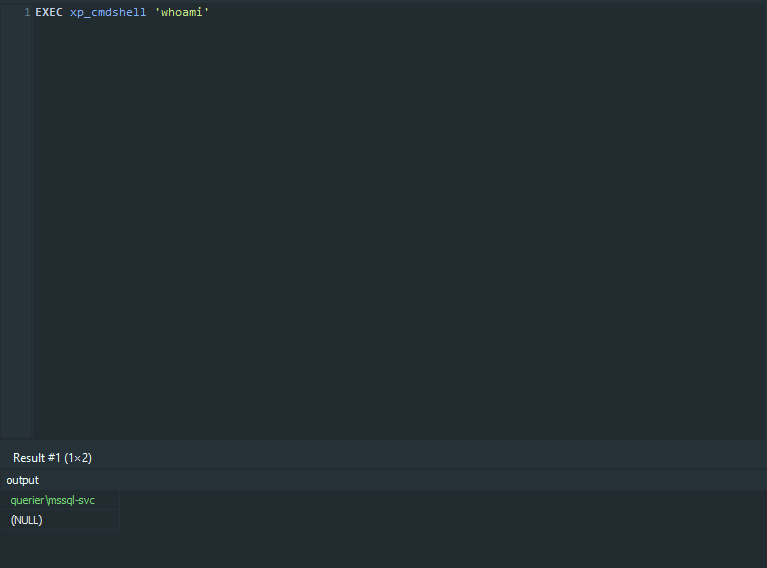Click the divider between editor and results

coord(383,441)
